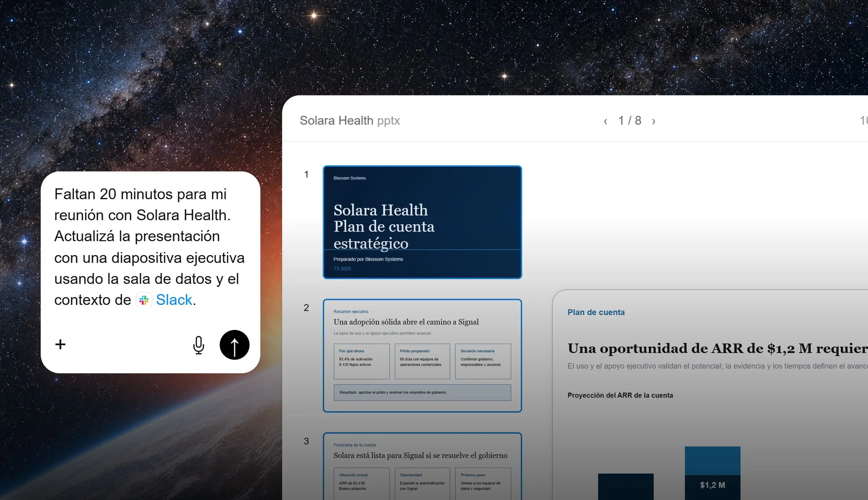Click the 'Resultado: aprobar el piloto' box
Screen dimensions: 868x500
422,393
